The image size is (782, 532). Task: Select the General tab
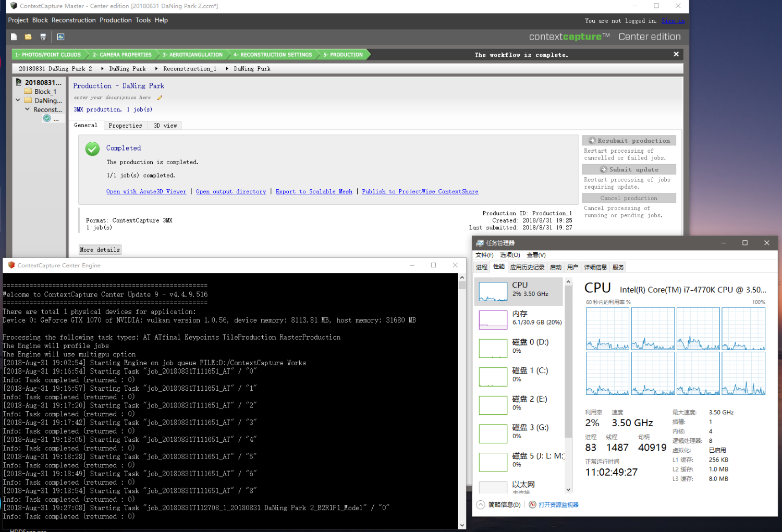pos(85,125)
